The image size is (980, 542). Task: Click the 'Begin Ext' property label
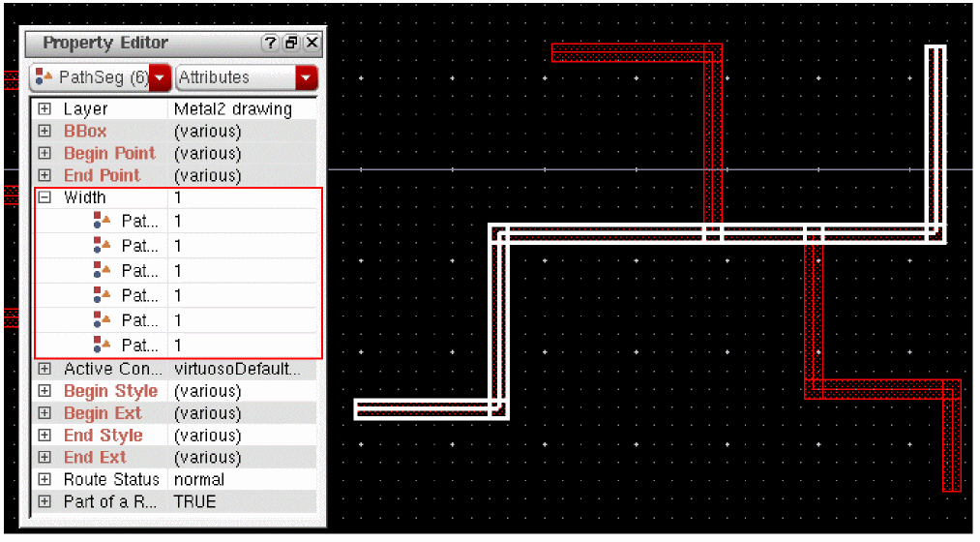103,413
